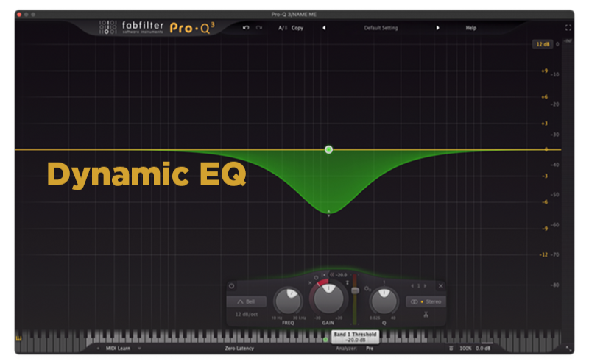Click the Copy button

(297, 28)
